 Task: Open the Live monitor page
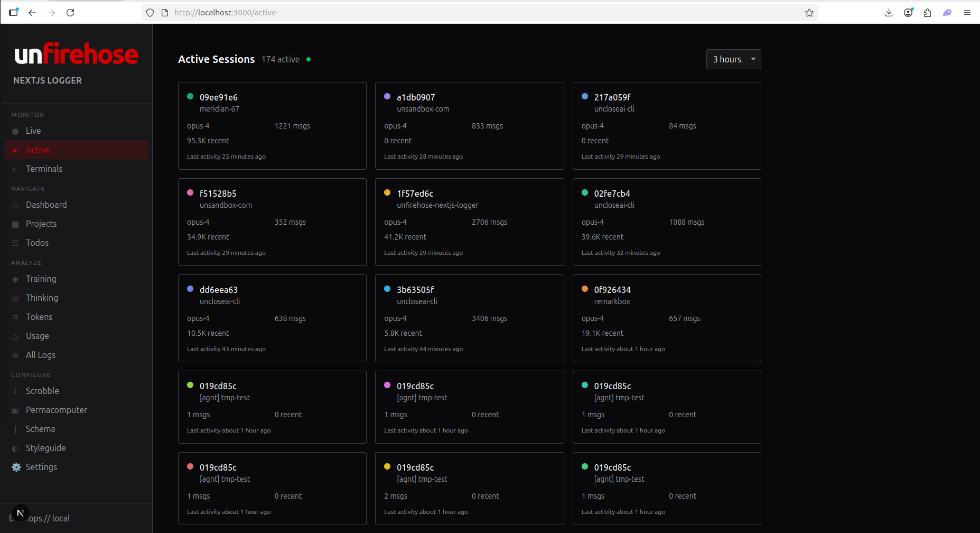(33, 131)
